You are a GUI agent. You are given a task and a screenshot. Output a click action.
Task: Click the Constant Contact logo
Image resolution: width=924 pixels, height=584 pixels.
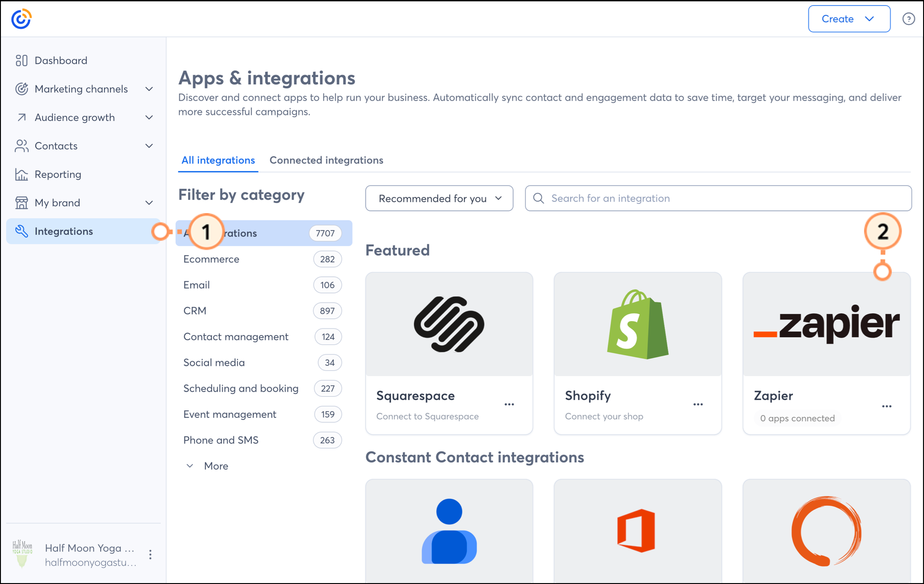coord(21,19)
